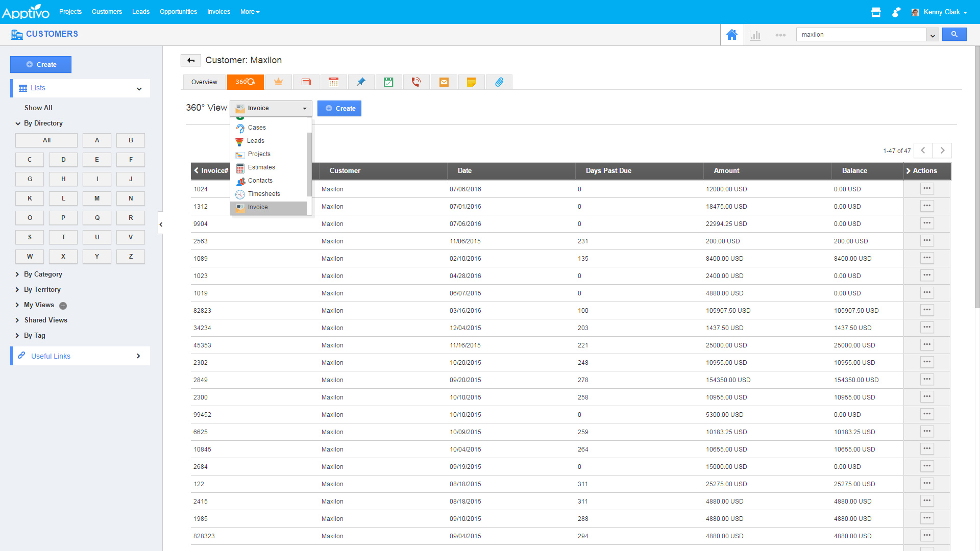Select Estimates from the dropdown list
The width and height of the screenshot is (980, 551).
[x=261, y=167]
